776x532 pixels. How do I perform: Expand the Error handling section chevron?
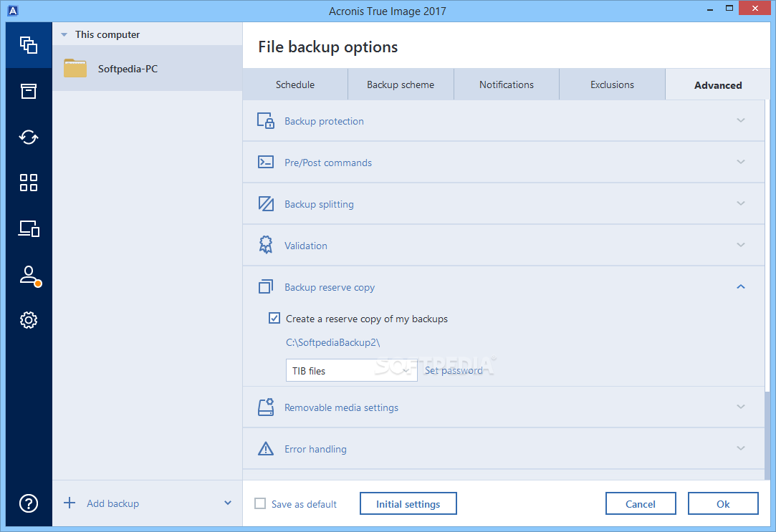click(741, 448)
